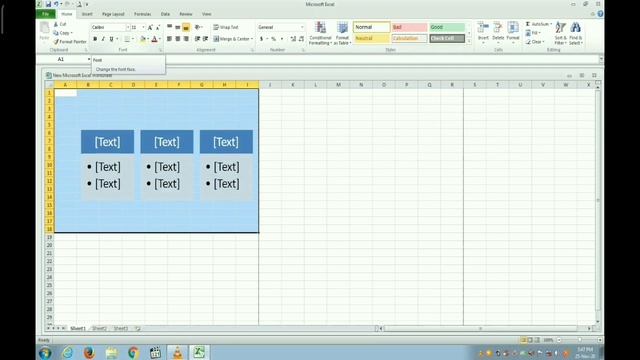Open Firefox from the Windows taskbar
The image size is (640, 360).
(89, 352)
